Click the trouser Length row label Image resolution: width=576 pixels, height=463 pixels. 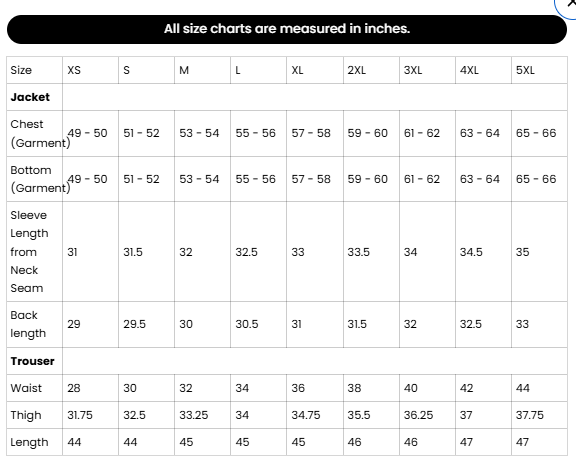29,442
